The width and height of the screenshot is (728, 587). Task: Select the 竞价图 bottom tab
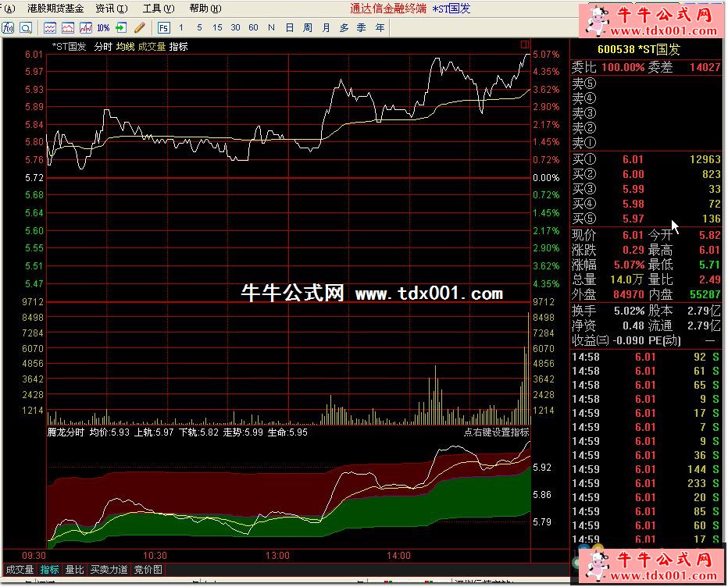pyautogui.click(x=148, y=570)
